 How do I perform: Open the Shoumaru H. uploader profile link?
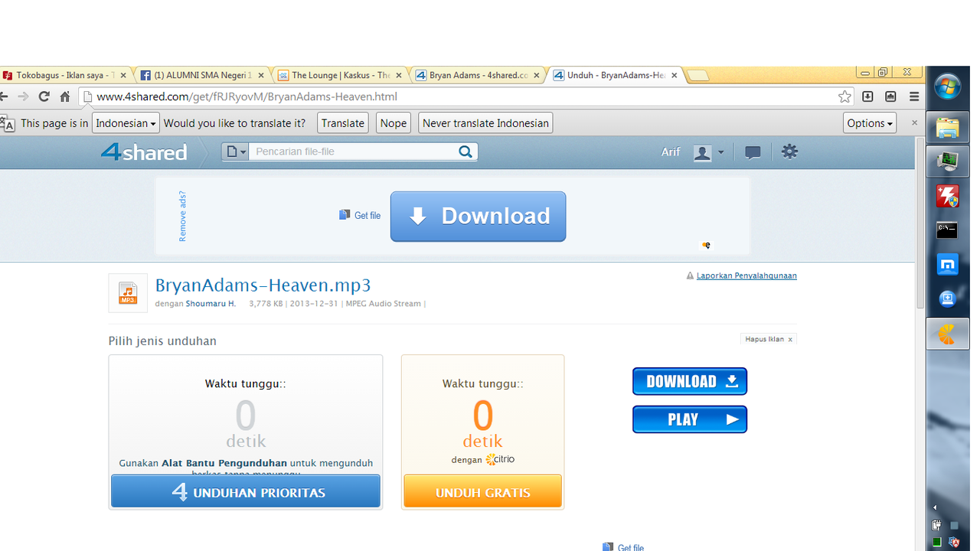(x=211, y=304)
